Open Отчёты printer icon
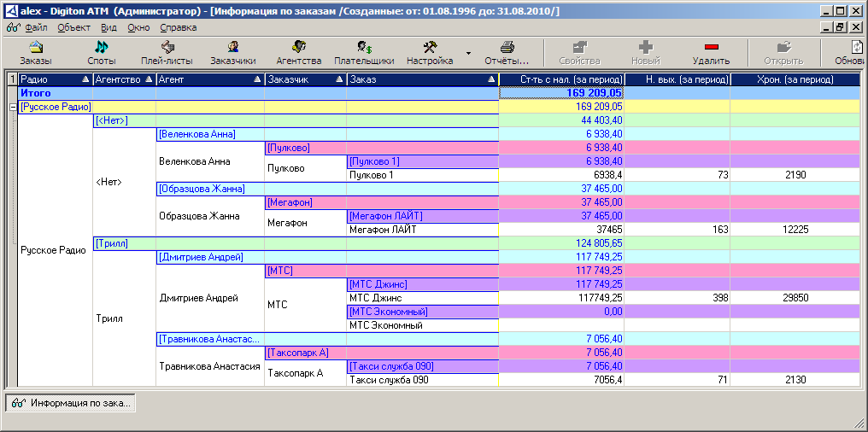Screen dimensions: 868x432 [x=507, y=46]
